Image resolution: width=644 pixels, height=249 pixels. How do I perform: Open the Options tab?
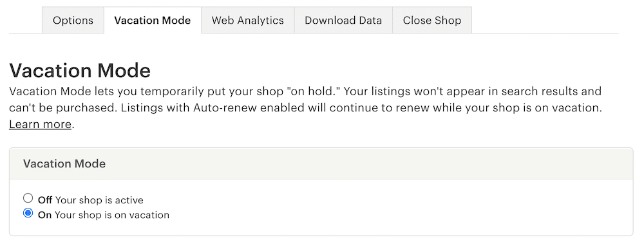tap(73, 20)
